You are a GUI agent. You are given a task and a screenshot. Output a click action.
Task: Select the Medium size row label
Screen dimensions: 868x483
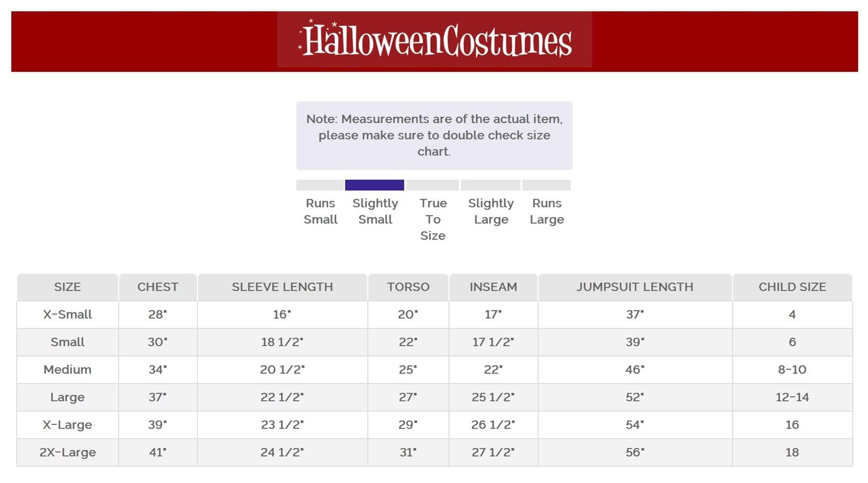(x=67, y=369)
